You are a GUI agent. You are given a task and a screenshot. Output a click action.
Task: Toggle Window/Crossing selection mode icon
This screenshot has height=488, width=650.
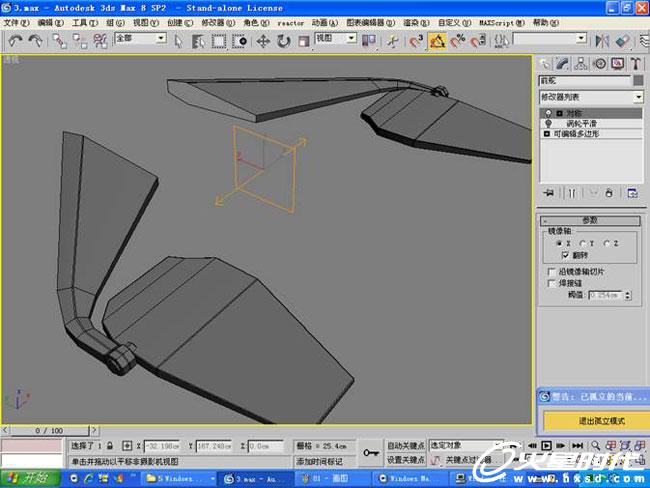click(x=239, y=41)
